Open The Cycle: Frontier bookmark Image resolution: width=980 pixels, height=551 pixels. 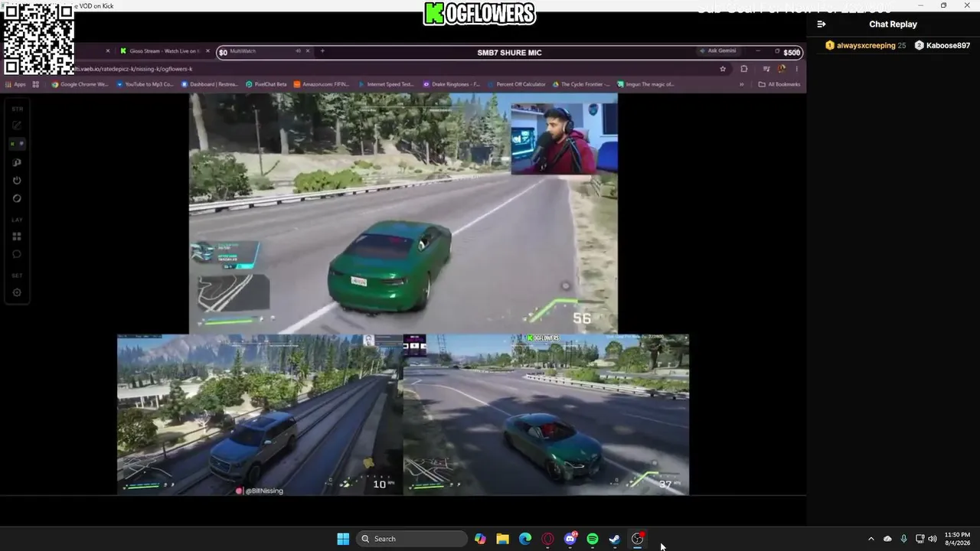point(580,84)
